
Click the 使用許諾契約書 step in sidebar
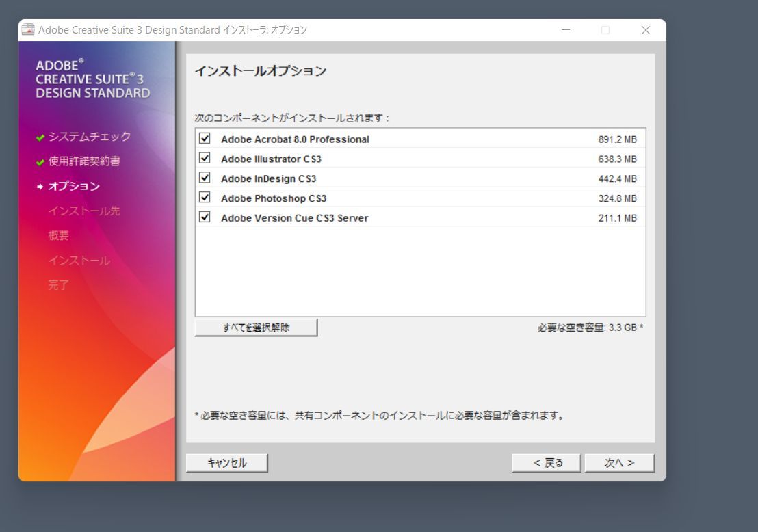click(84, 161)
